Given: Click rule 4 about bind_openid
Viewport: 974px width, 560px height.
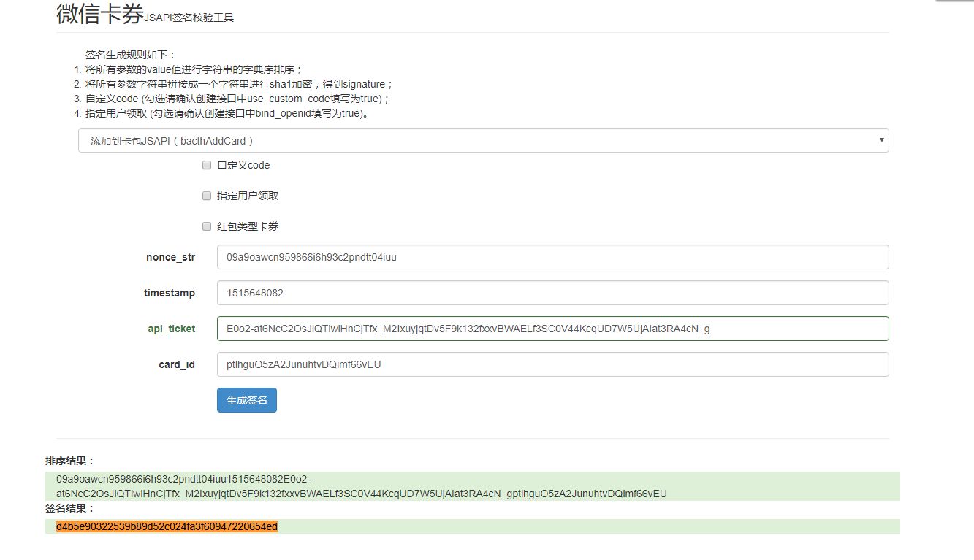Looking at the screenshot, I should tap(227, 114).
